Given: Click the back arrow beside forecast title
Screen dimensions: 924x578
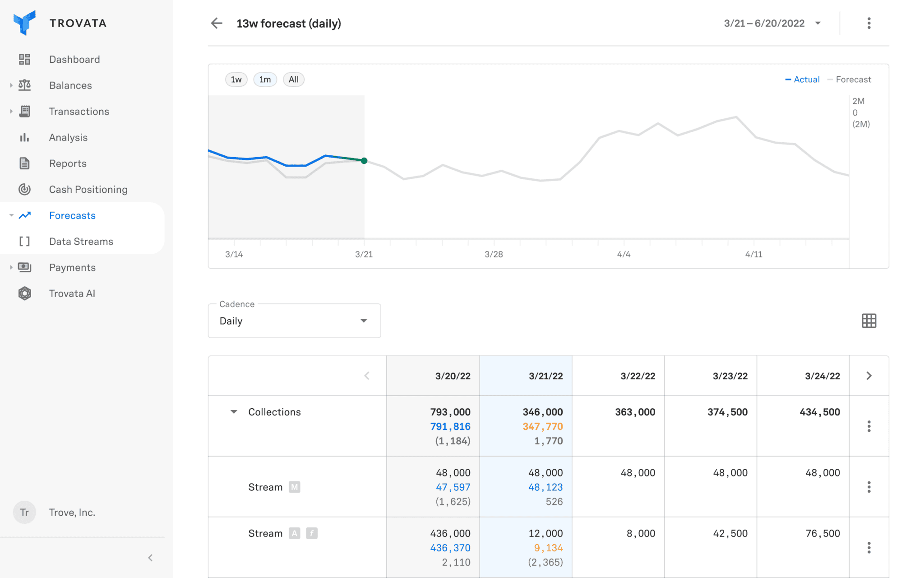Looking at the screenshot, I should (x=217, y=23).
